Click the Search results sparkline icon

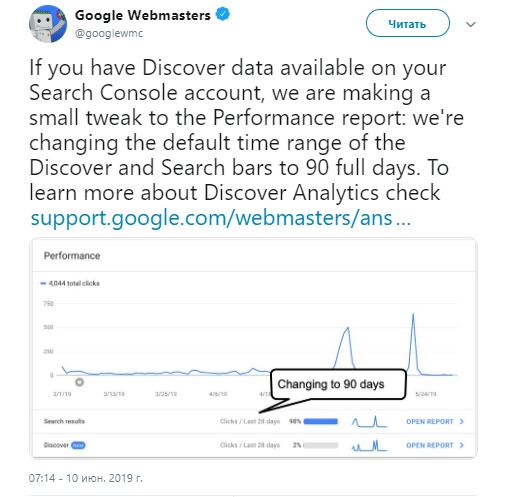pyautogui.click(x=369, y=421)
